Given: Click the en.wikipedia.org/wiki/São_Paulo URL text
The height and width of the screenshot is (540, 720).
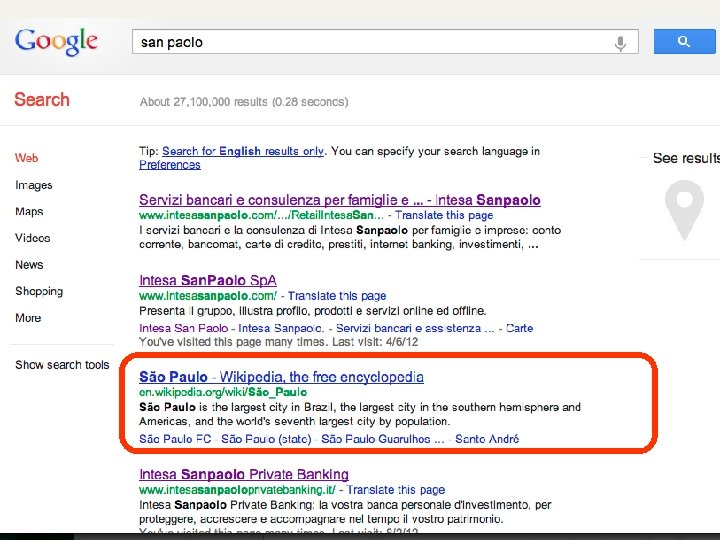Looking at the screenshot, I should [x=223, y=392].
